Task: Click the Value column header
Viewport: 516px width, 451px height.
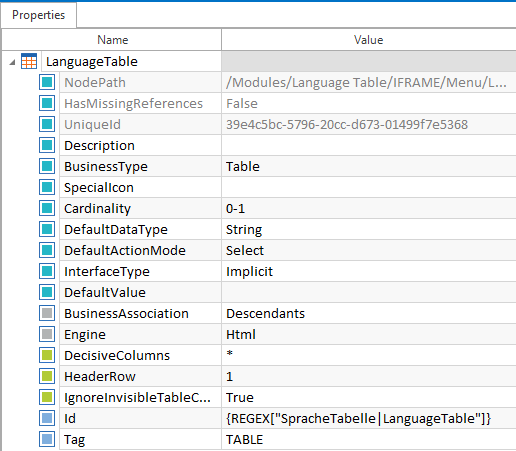Action: (x=369, y=40)
